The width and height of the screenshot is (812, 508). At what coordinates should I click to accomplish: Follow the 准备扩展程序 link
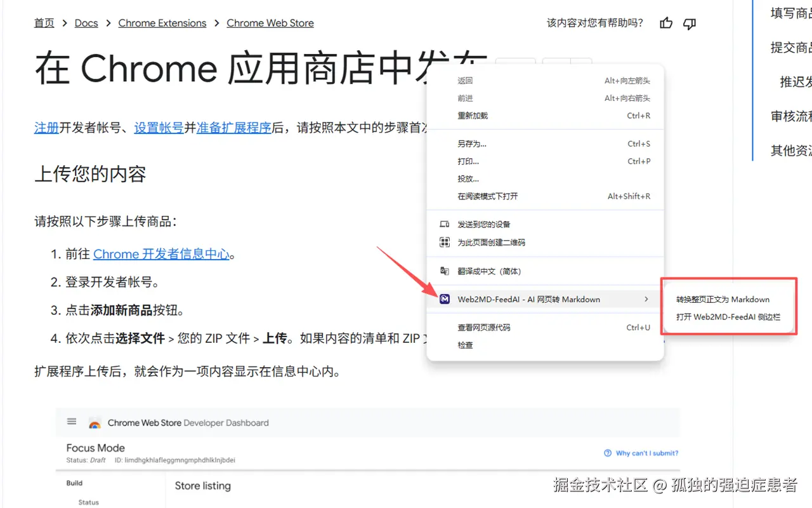(234, 127)
